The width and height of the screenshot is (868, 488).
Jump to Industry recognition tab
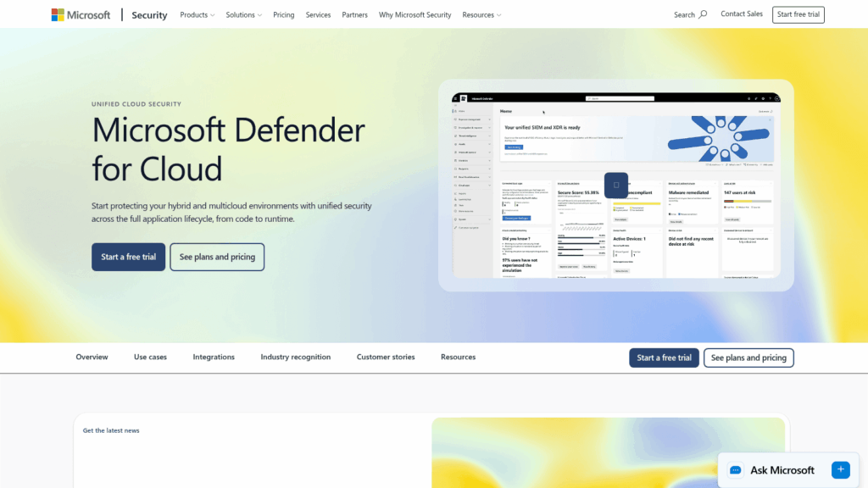click(296, 357)
